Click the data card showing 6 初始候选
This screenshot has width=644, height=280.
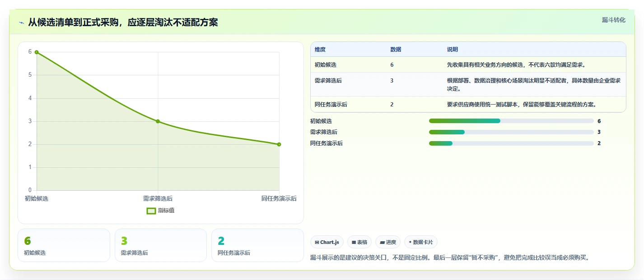tap(64, 245)
